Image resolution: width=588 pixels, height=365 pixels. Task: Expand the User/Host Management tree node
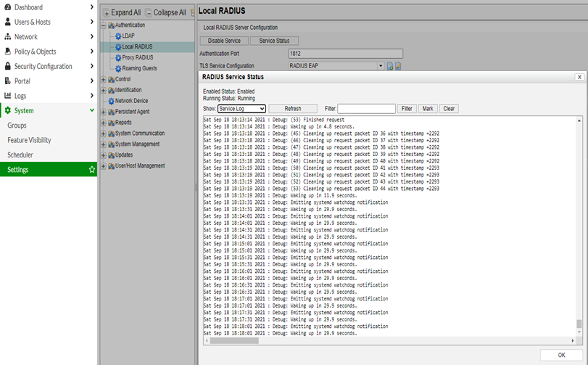tap(104, 166)
